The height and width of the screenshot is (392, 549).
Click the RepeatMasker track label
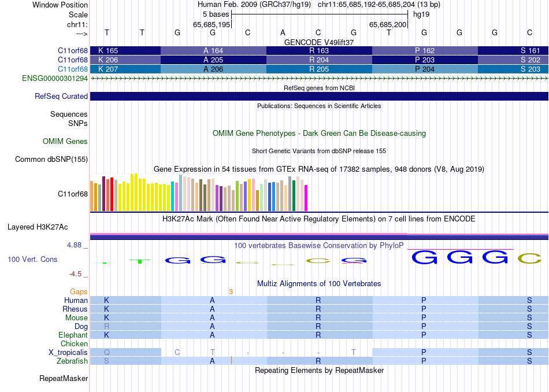click(64, 378)
